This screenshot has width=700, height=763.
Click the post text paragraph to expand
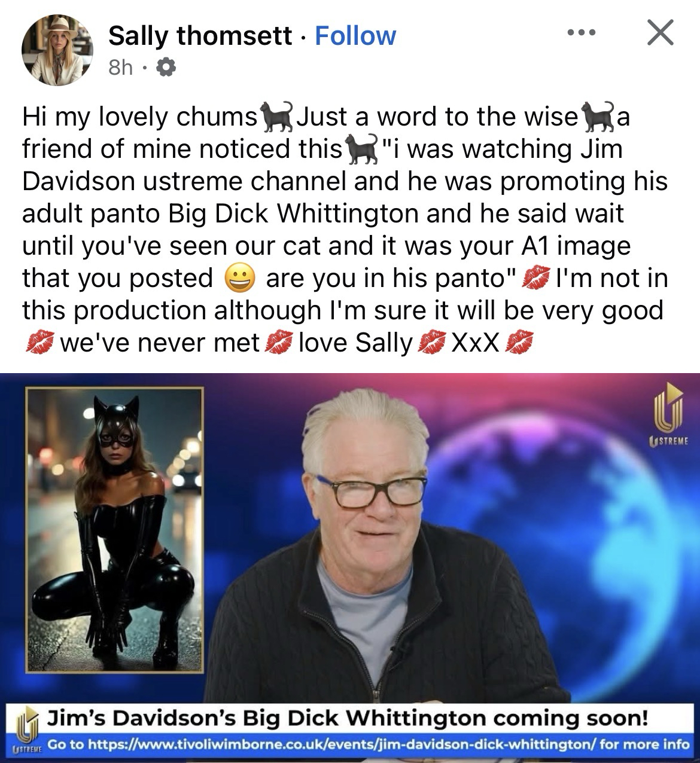coord(345,230)
